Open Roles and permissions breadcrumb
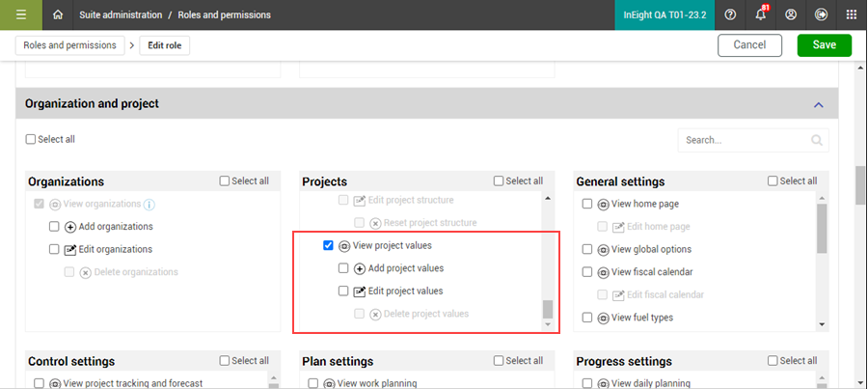Image resolution: width=868 pixels, height=389 pixels. [69, 45]
